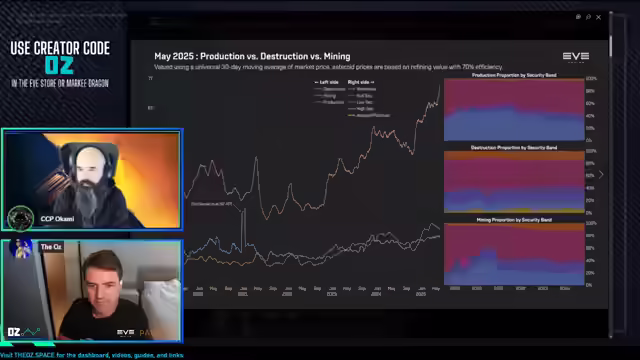Click the OZ logo in lower webcam
Screen dimensions: 640x360
point(24,332)
